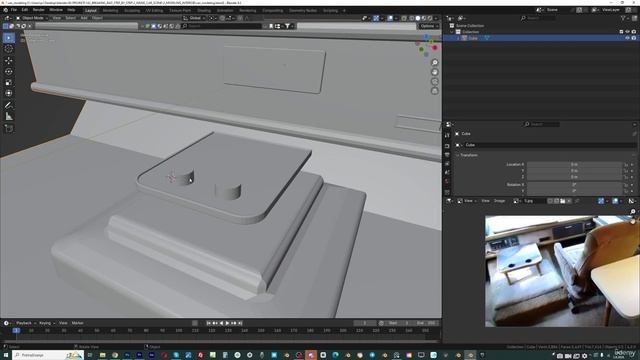This screenshot has height=360, width=640.
Task: Open the image editor View mode dropdown
Action: [x=468, y=201]
